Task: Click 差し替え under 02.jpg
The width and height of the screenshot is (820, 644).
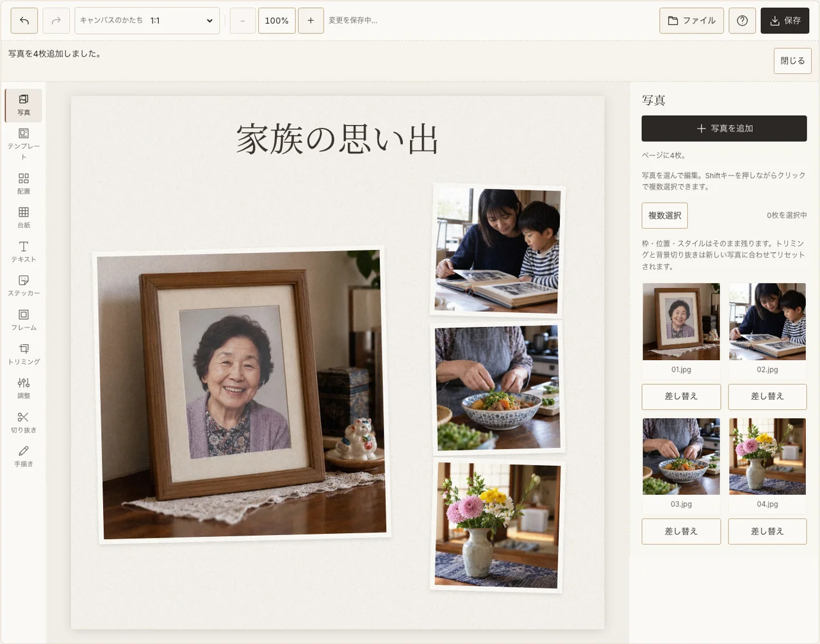Action: 767,397
